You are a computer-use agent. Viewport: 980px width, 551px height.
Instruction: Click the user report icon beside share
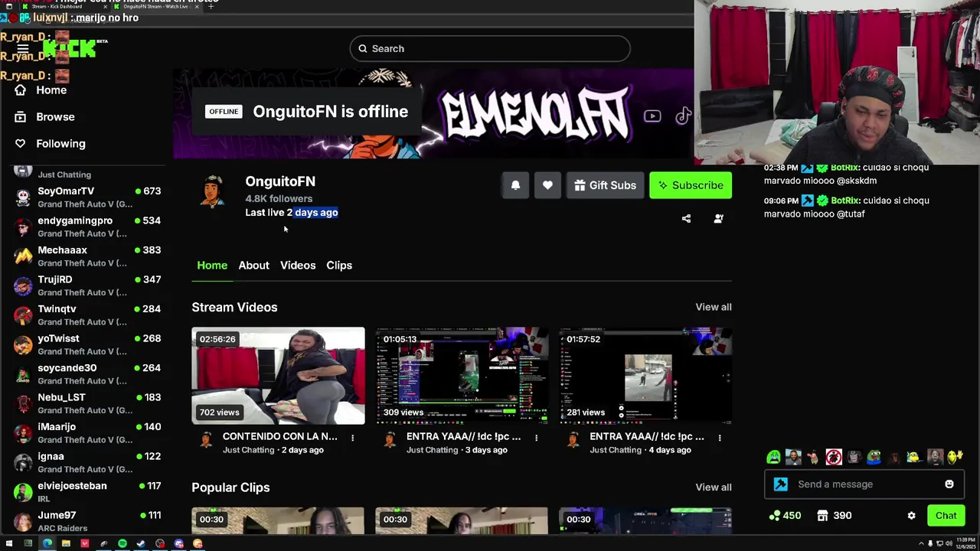click(718, 219)
